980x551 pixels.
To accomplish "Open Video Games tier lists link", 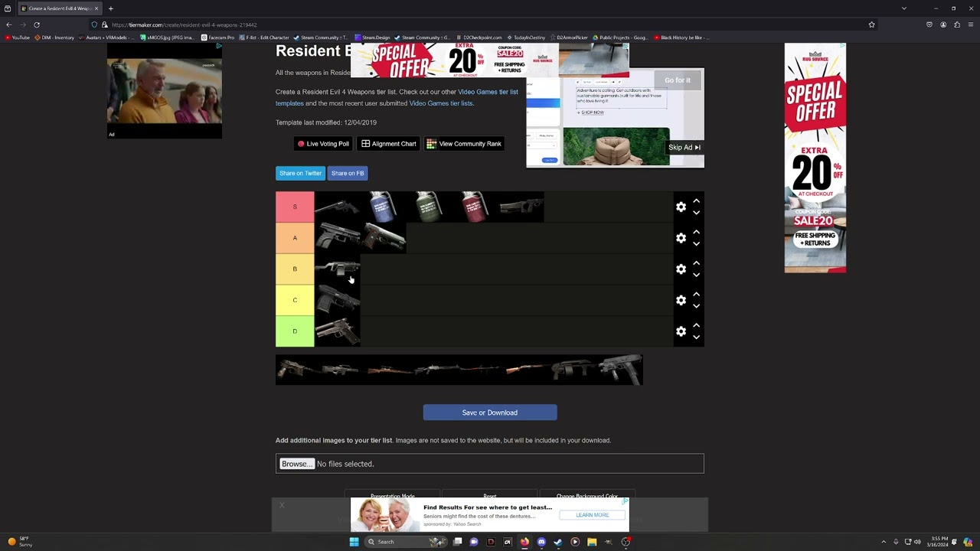I will pos(441,103).
